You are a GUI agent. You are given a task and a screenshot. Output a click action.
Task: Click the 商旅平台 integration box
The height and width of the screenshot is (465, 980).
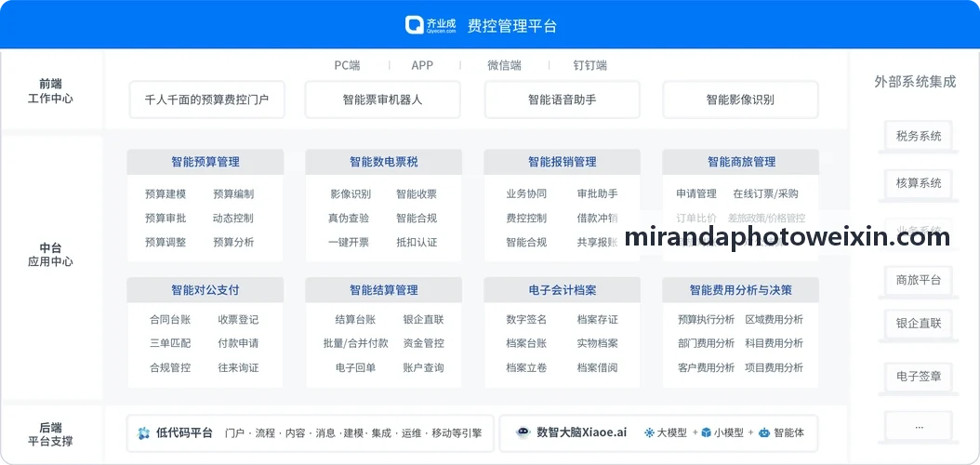tap(918, 280)
